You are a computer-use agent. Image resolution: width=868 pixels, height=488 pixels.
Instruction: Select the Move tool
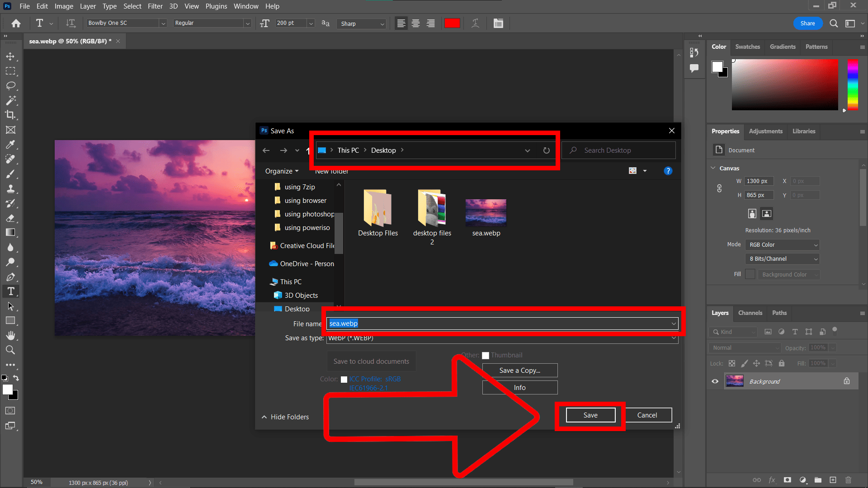click(x=11, y=56)
